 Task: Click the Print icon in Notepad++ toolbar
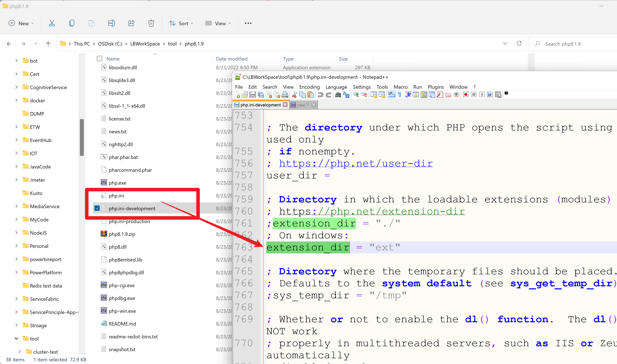(x=285, y=95)
